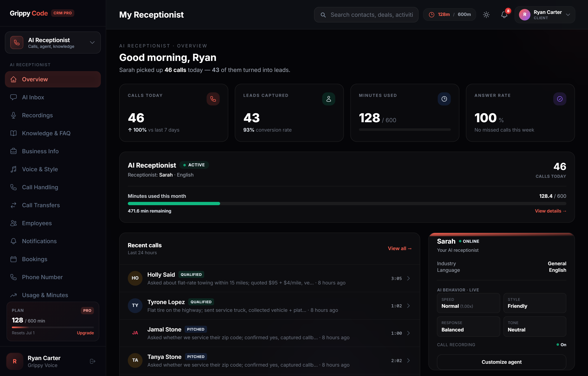The image size is (588, 376).
Task: Click the Voice & Style music note icon
Action: click(13, 169)
